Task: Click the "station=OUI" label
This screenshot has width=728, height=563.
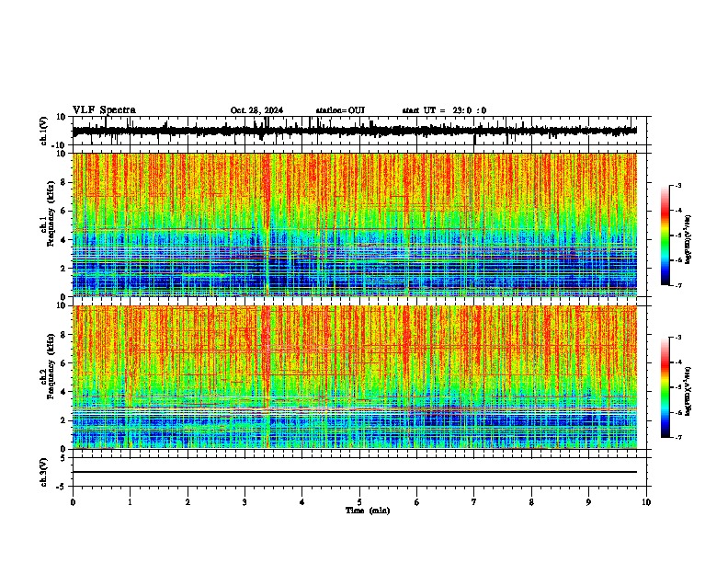Action: click(340, 110)
